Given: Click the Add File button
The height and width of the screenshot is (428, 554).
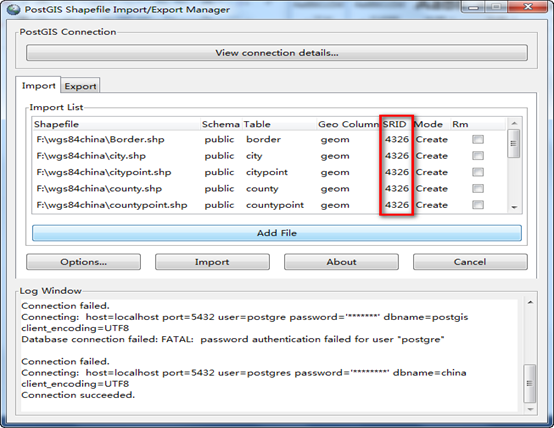Looking at the screenshot, I should tap(277, 233).
